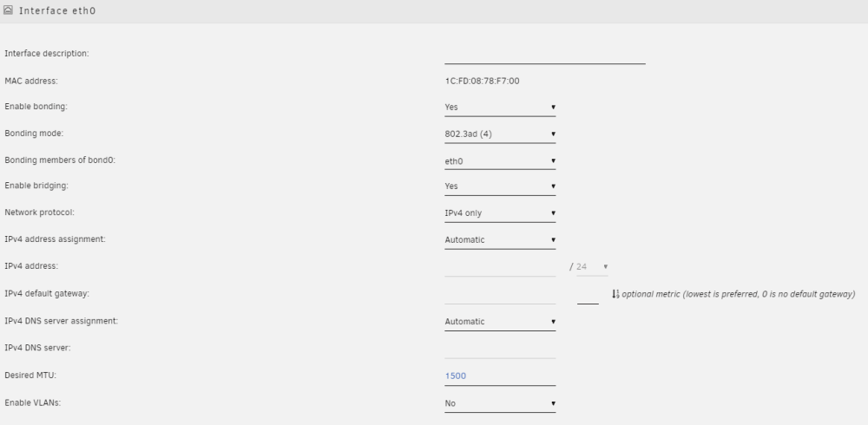Click the optional metric input field
Image resolution: width=868 pixels, height=425 pixels.
(x=588, y=296)
